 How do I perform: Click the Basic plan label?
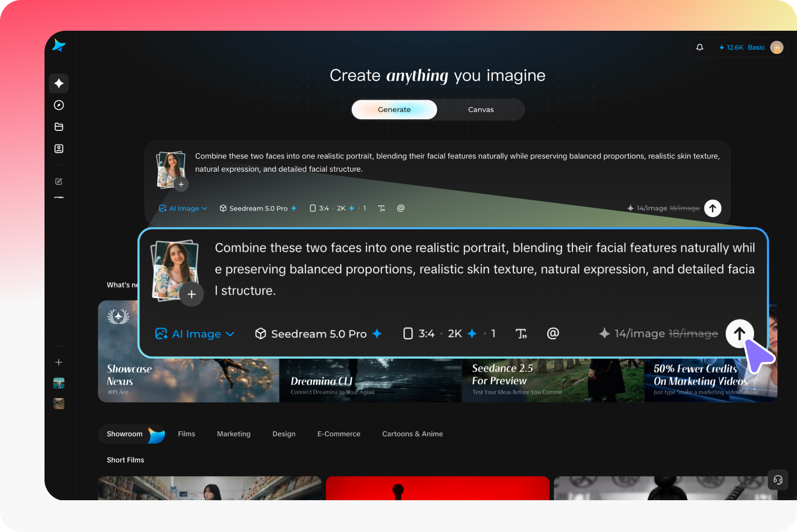(x=756, y=47)
